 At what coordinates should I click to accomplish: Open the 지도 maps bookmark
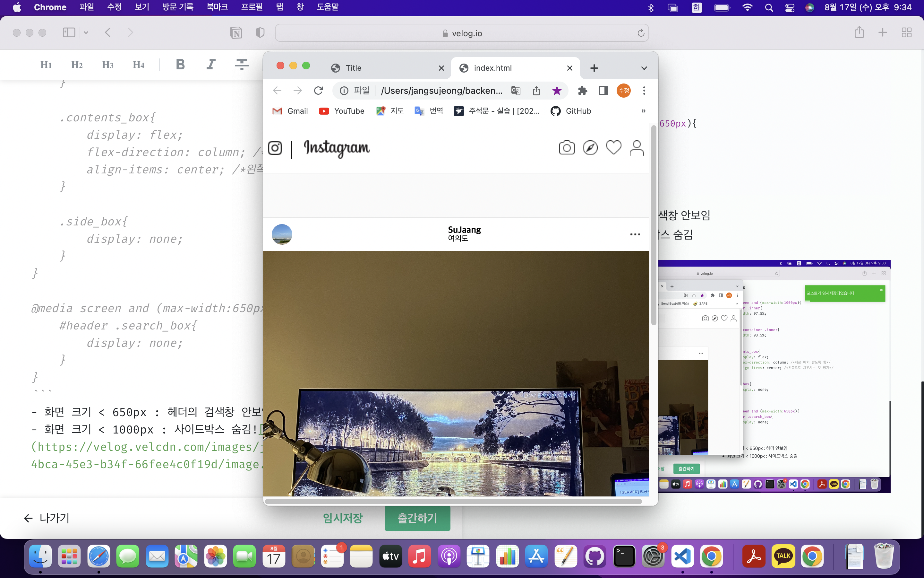[x=390, y=111]
